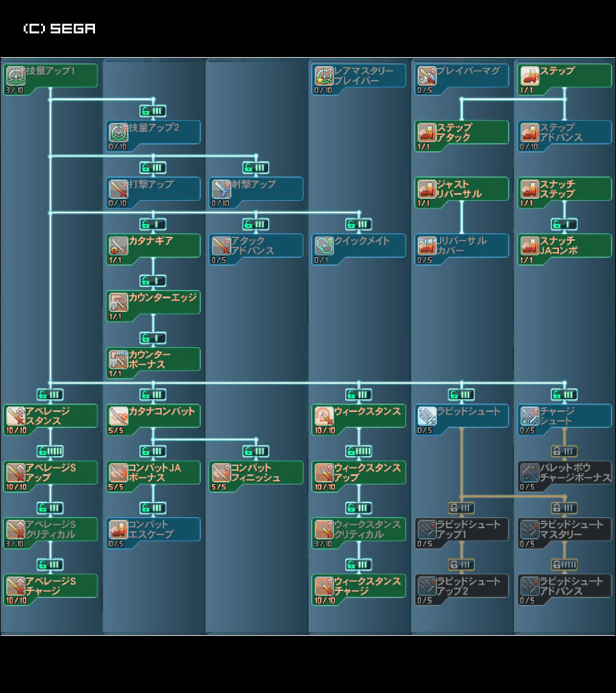The width and height of the screenshot is (616, 693).
Task: Click the unlock indicator above 打撃アップ
Action: tap(153, 167)
